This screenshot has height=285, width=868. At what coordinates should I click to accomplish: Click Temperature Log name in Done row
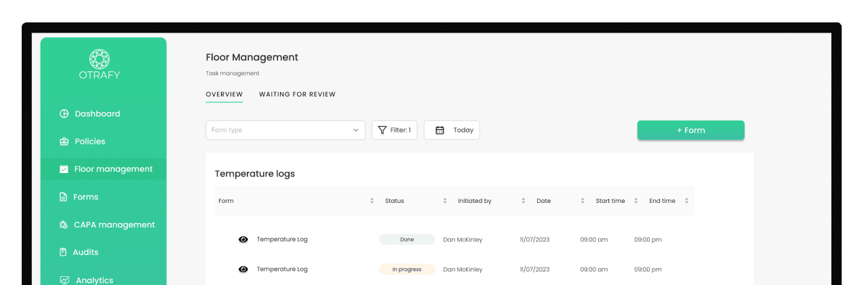(282, 240)
